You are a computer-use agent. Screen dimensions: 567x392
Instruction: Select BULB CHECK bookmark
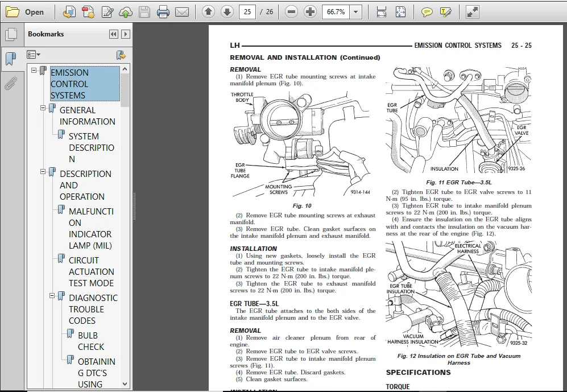click(x=91, y=341)
